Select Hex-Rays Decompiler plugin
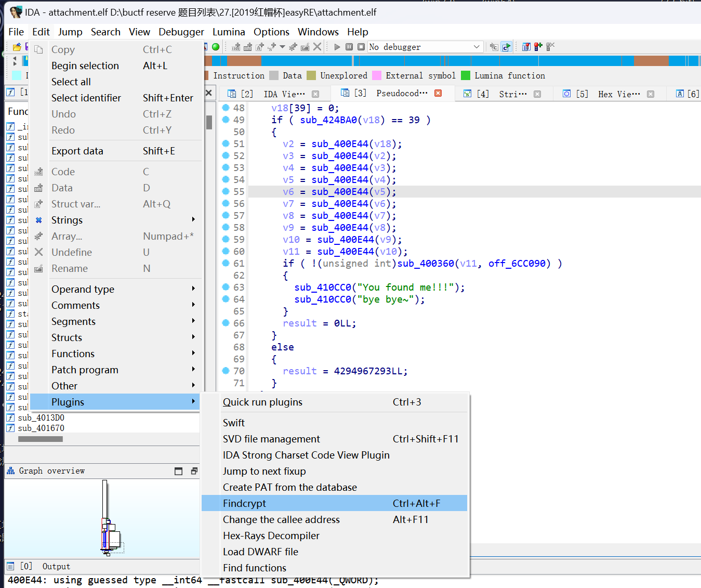The width and height of the screenshot is (701, 588). 334,535
